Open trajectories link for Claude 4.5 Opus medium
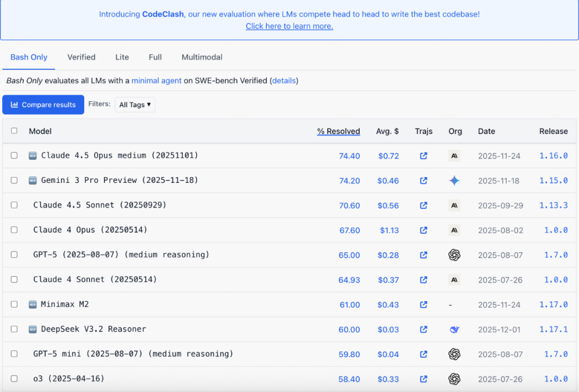This screenshot has width=579, height=392. [424, 156]
